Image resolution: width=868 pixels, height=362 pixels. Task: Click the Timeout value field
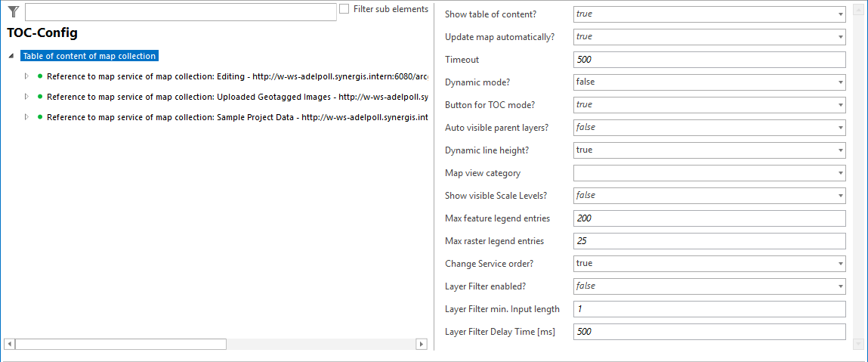tap(709, 60)
